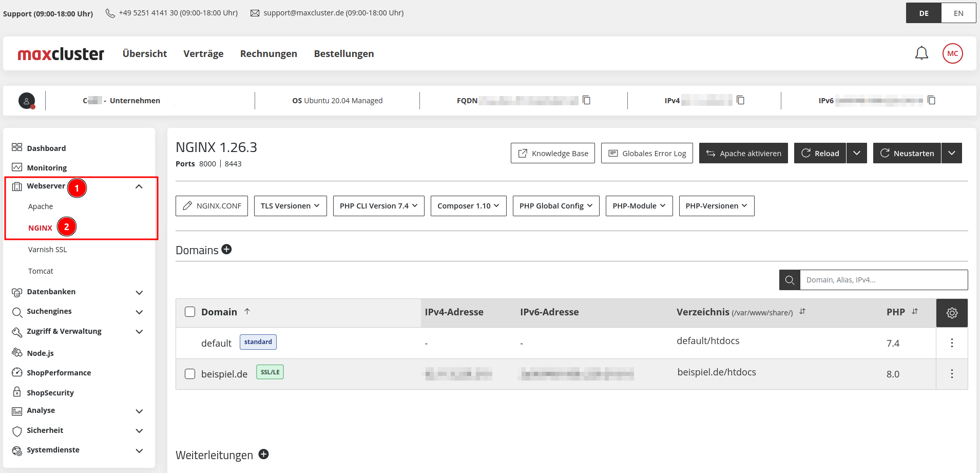Image resolution: width=980 pixels, height=473 pixels.
Task: Focus the domain search input field
Action: coord(884,280)
